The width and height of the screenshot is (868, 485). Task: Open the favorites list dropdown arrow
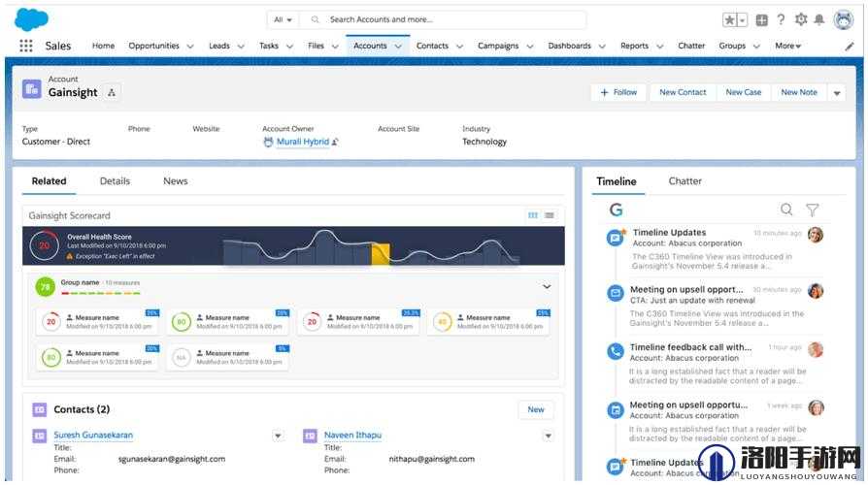(x=743, y=20)
